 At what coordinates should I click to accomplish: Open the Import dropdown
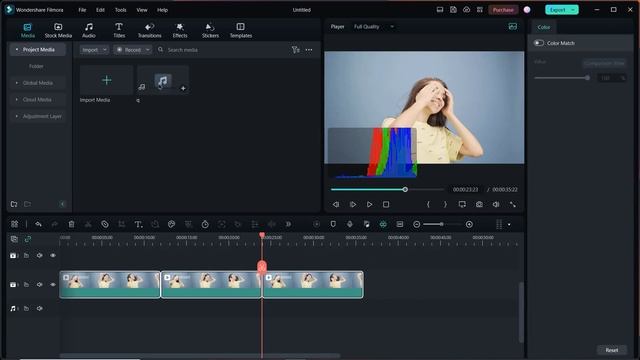pos(94,50)
